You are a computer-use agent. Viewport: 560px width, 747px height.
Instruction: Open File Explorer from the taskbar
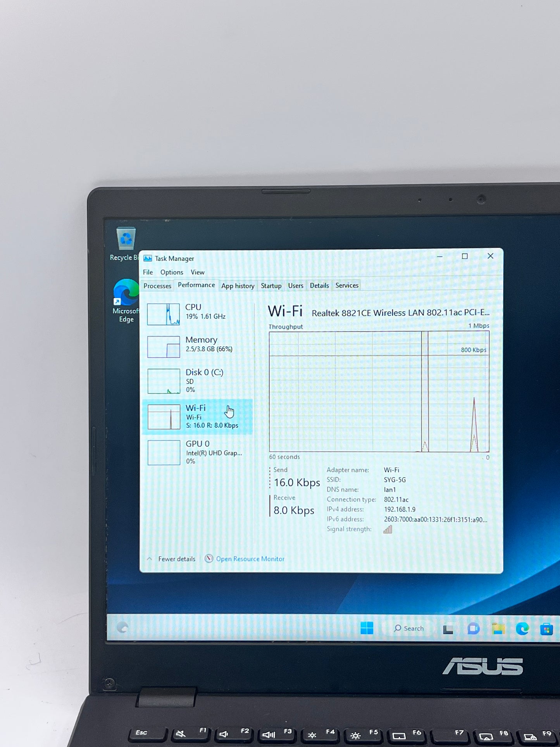click(x=498, y=629)
